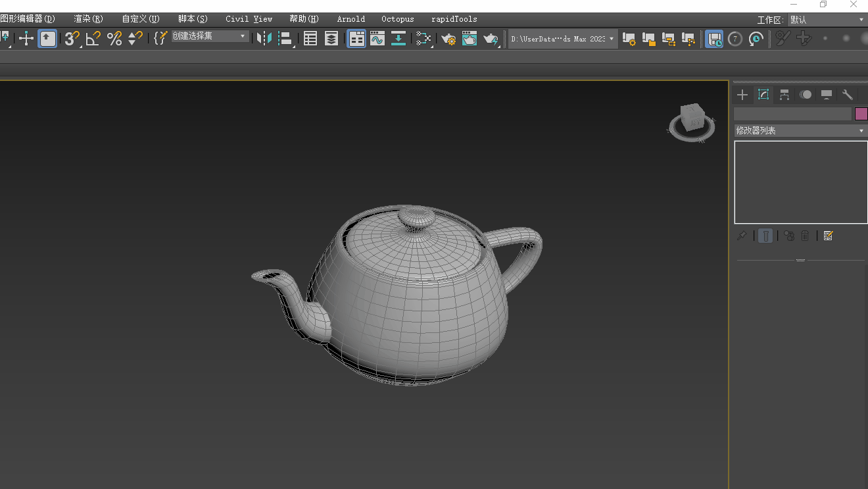Toggle the Show End Result button
Viewport: 868px width, 489px height.
tap(765, 236)
